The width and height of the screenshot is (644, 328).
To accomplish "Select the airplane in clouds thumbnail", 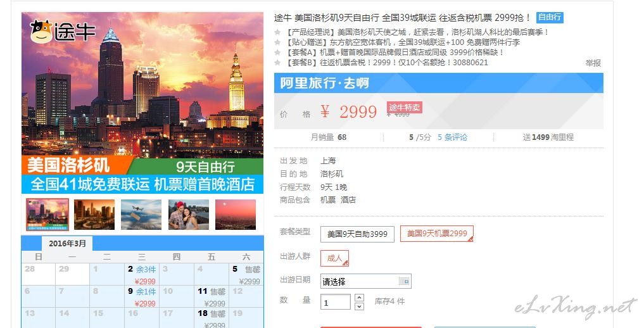I will pos(141,215).
